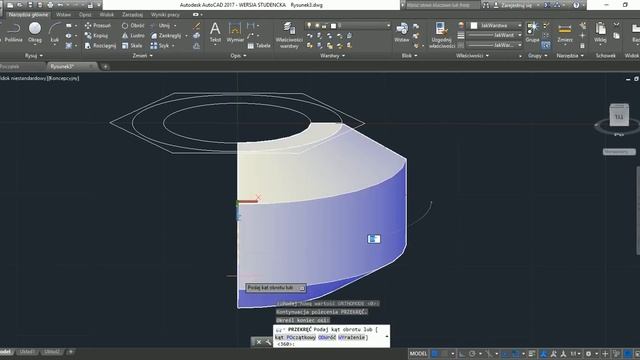640x360 pixels.
Task: Click the Zmierz (measure) tool
Action: click(x=565, y=33)
